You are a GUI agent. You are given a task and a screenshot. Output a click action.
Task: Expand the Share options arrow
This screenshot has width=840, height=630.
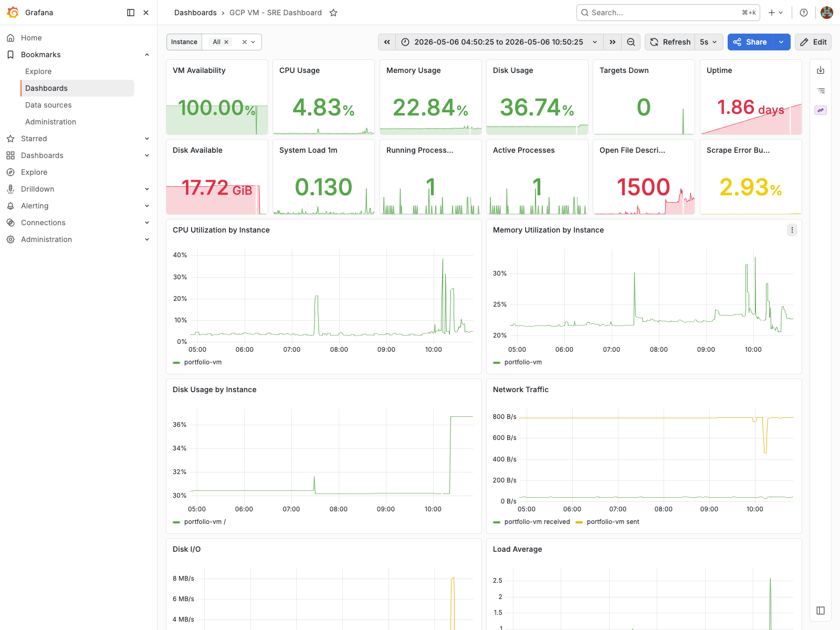pos(781,42)
